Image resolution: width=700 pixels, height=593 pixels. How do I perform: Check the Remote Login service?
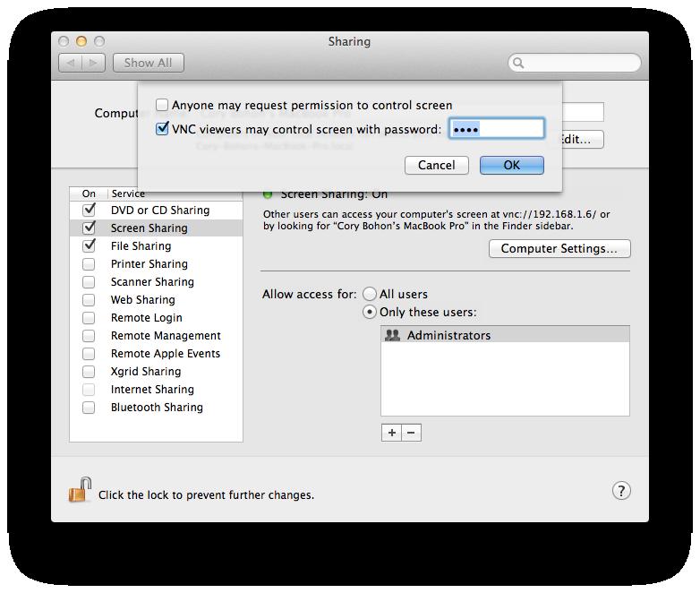(x=89, y=318)
